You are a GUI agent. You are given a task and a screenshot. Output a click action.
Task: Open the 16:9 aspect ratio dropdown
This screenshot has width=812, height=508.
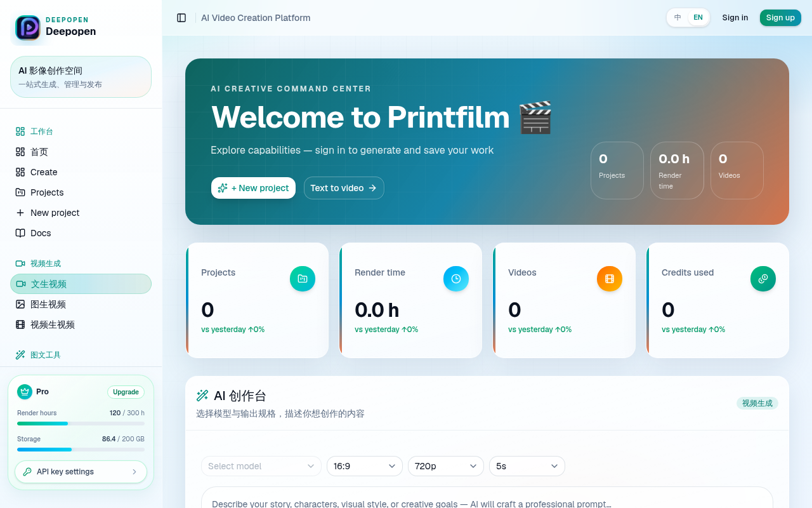pos(365,466)
